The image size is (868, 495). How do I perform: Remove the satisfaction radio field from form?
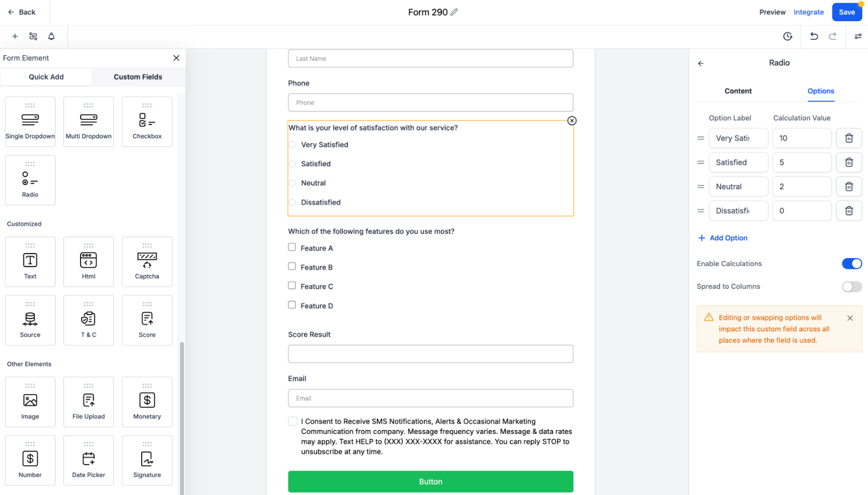click(572, 120)
